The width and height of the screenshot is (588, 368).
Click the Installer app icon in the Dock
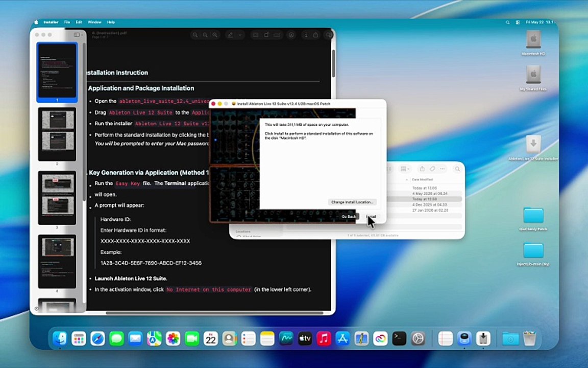483,339
